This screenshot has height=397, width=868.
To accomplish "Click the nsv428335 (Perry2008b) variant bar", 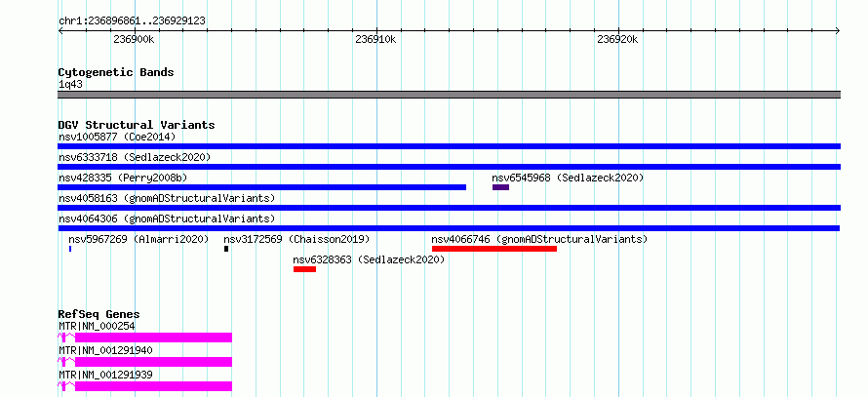I will point(261,187).
